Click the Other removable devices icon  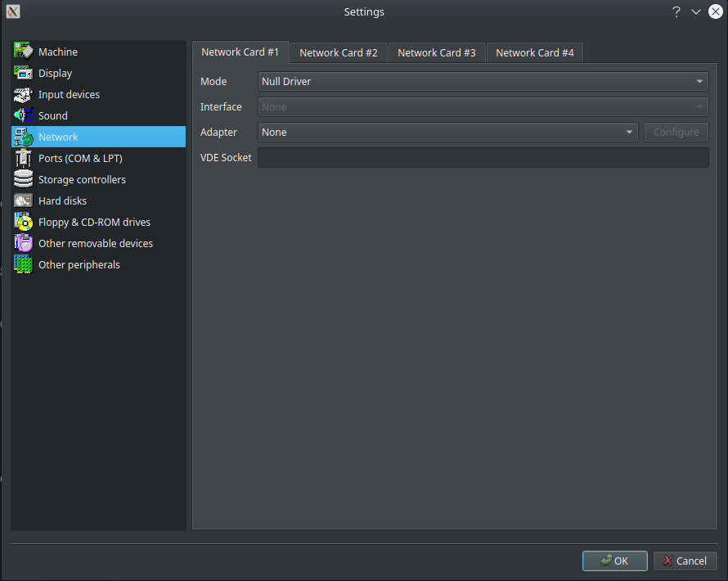[23, 243]
